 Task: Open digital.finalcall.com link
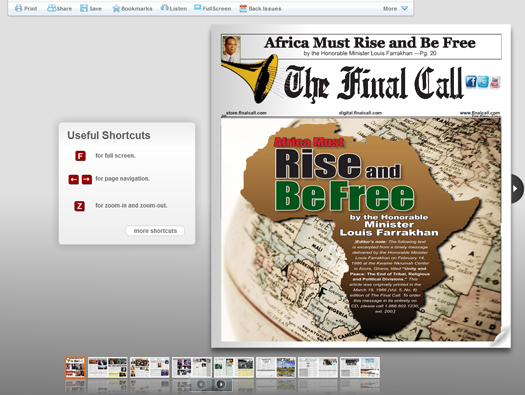[x=360, y=113]
